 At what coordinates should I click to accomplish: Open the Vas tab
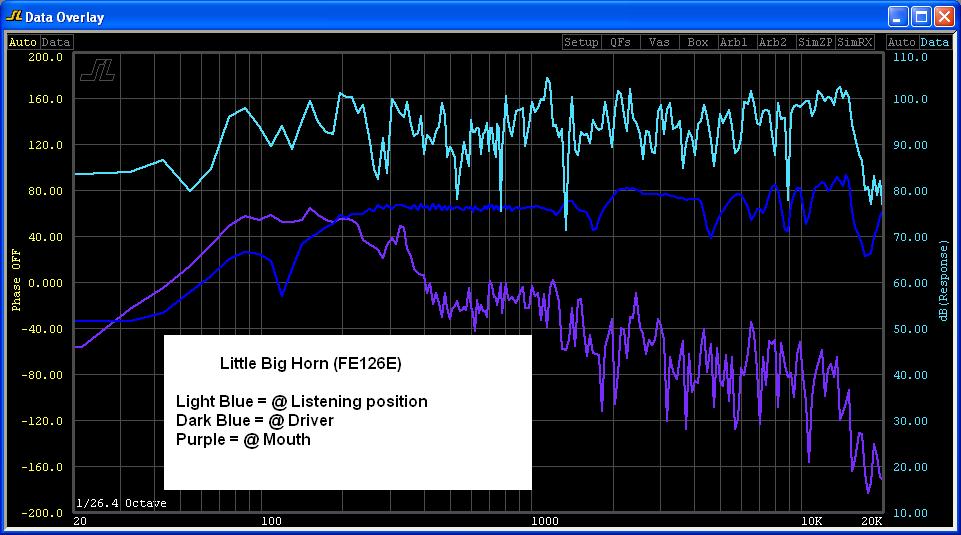click(x=659, y=42)
